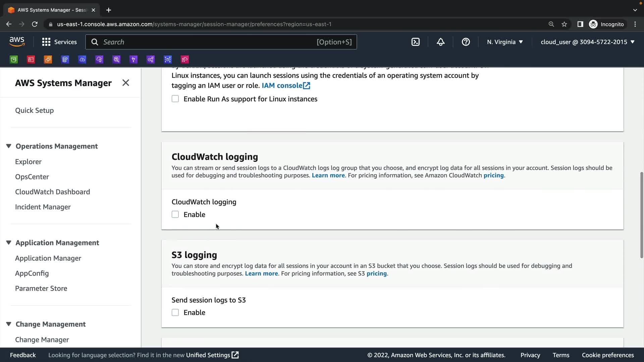Go to Incident Manager in the sidebar
This screenshot has width=644, height=362.
(x=43, y=207)
